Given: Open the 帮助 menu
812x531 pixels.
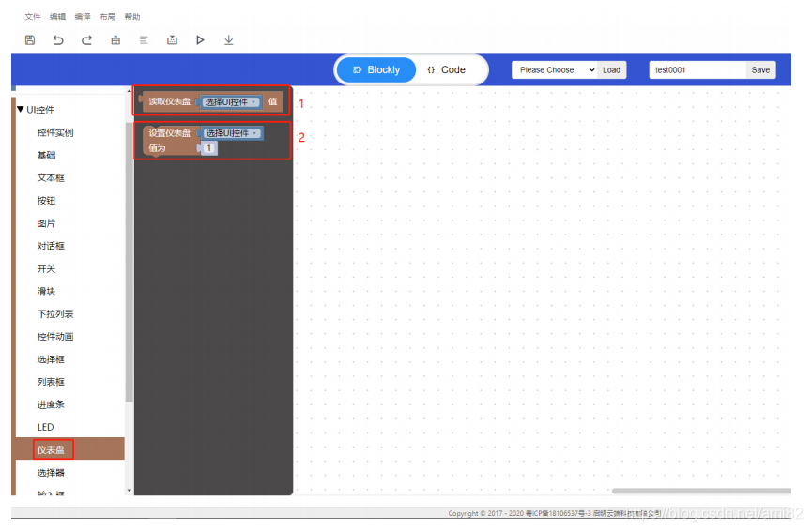Looking at the screenshot, I should 132,17.
